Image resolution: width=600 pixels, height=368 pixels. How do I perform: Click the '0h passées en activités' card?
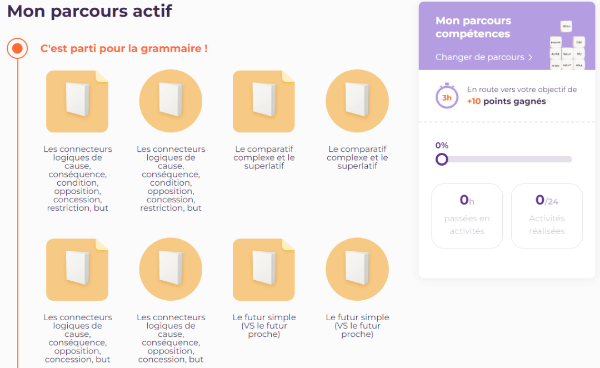tap(467, 216)
